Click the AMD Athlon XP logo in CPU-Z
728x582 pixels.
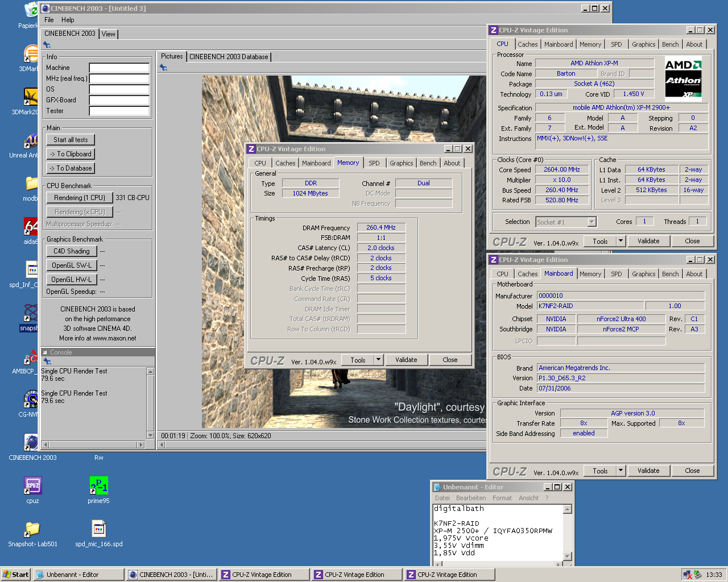click(683, 77)
